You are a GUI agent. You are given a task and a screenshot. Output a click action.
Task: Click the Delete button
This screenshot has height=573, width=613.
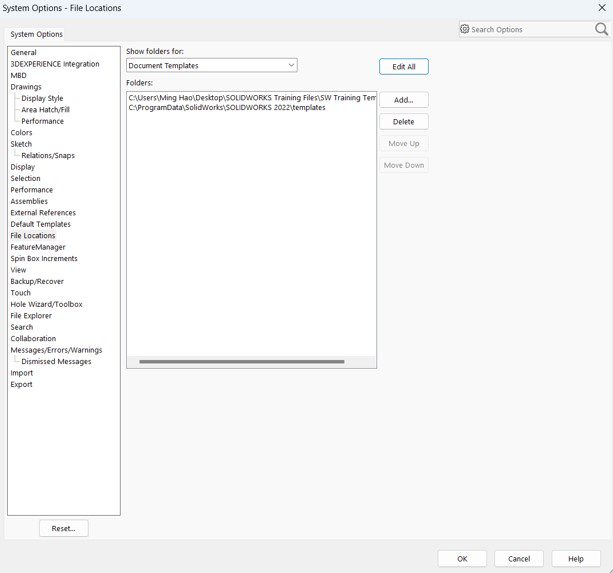[x=403, y=122]
